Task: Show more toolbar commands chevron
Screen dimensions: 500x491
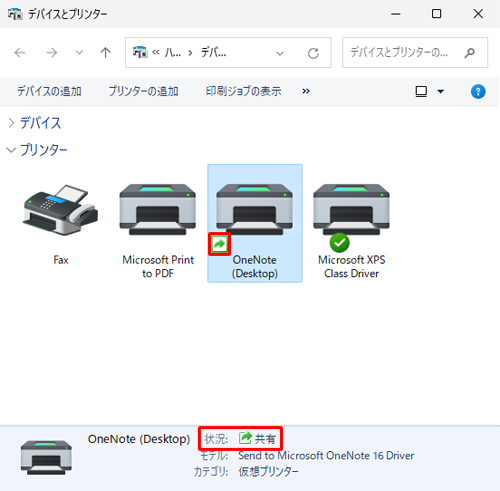Action: point(306,91)
